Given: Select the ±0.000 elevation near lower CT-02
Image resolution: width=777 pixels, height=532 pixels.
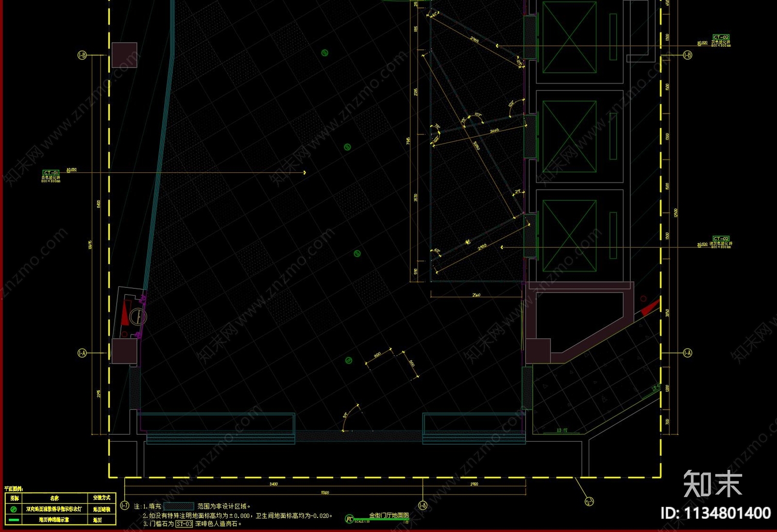Looking at the screenshot, I should pos(702,245).
